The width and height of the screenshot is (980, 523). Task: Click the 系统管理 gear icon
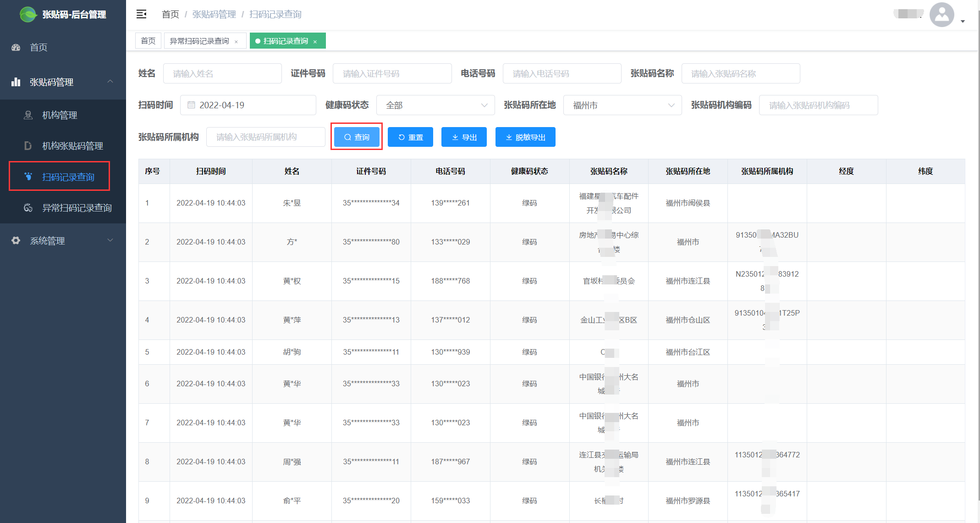click(16, 240)
